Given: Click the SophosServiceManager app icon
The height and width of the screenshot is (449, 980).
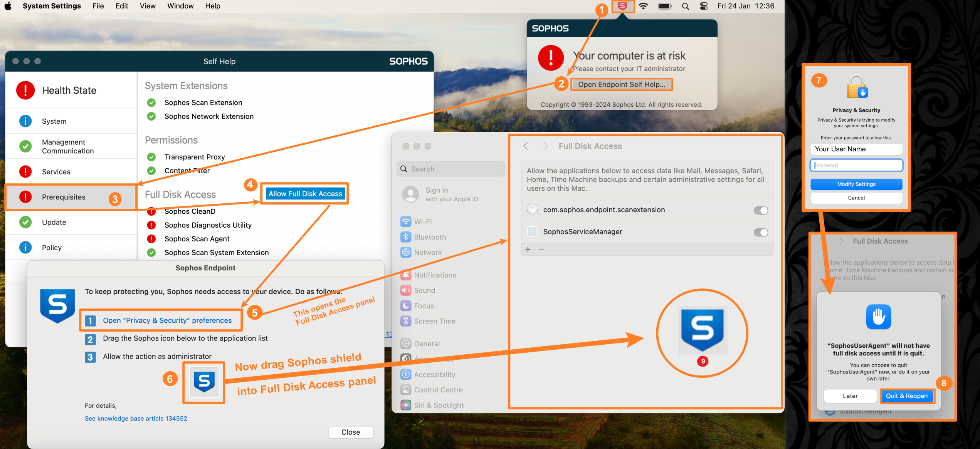Looking at the screenshot, I should pos(532,231).
